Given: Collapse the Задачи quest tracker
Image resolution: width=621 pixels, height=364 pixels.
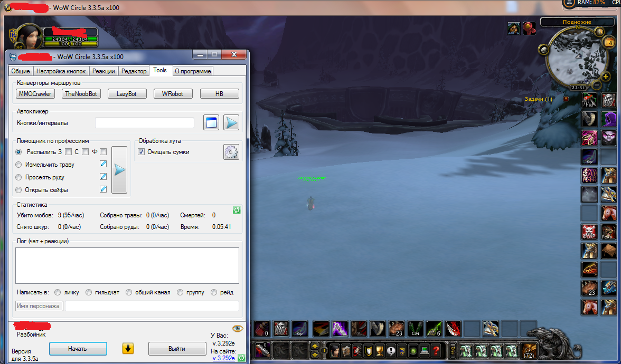Looking at the screenshot, I should [566, 99].
